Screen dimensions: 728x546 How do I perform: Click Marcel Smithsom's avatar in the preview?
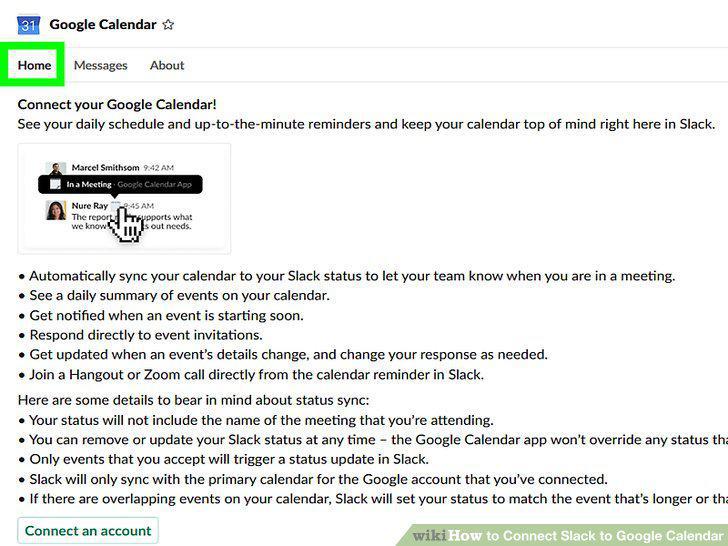[x=56, y=169]
